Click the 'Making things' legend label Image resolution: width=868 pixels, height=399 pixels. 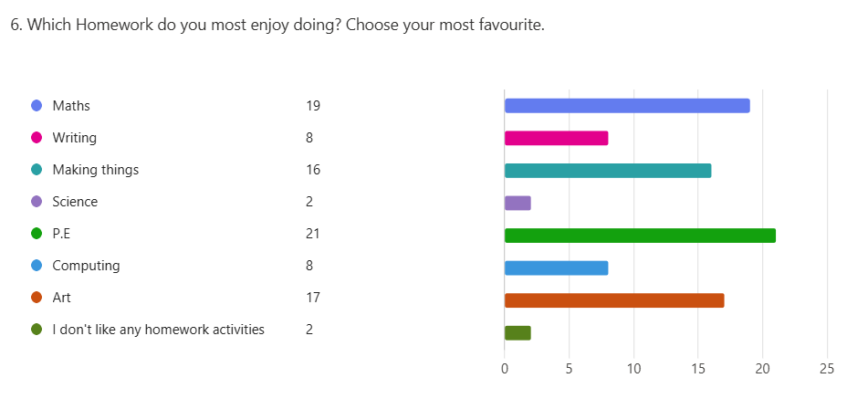coord(96,170)
